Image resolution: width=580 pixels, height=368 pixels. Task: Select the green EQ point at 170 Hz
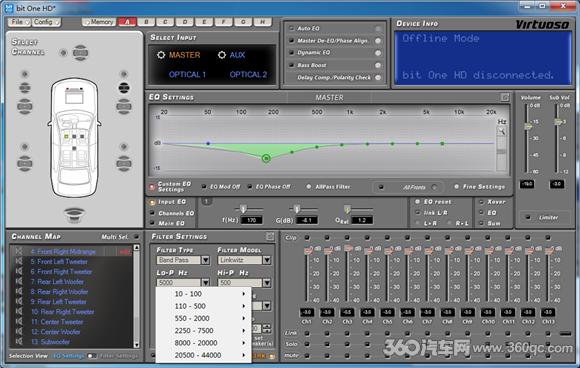[266, 158]
